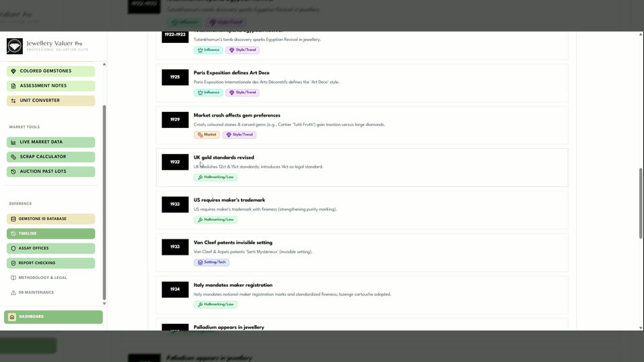Open 'US requires maker's trademark' title
The image size is (644, 362).
(x=229, y=200)
